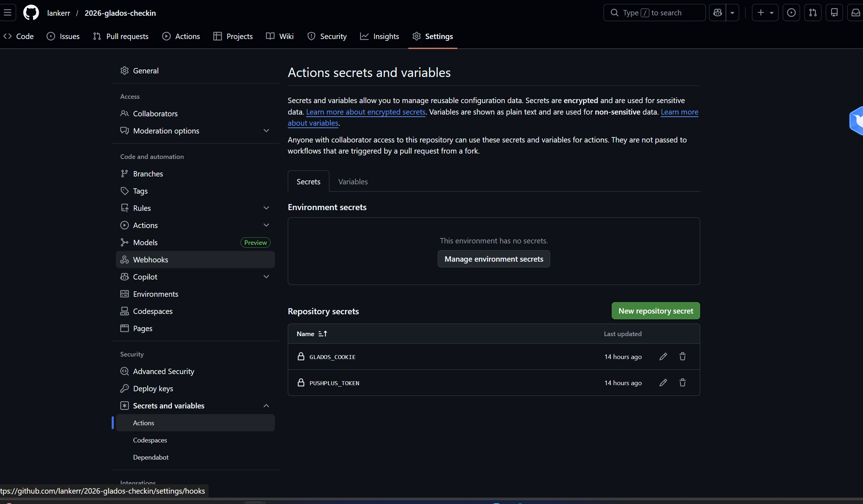
Task: Open the repository Actions tab
Action: pos(181,36)
